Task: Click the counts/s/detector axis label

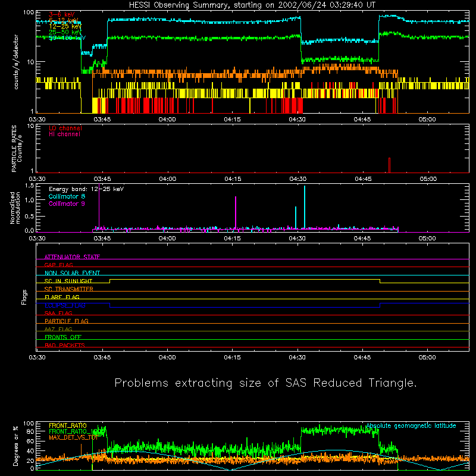Action: tap(16, 62)
